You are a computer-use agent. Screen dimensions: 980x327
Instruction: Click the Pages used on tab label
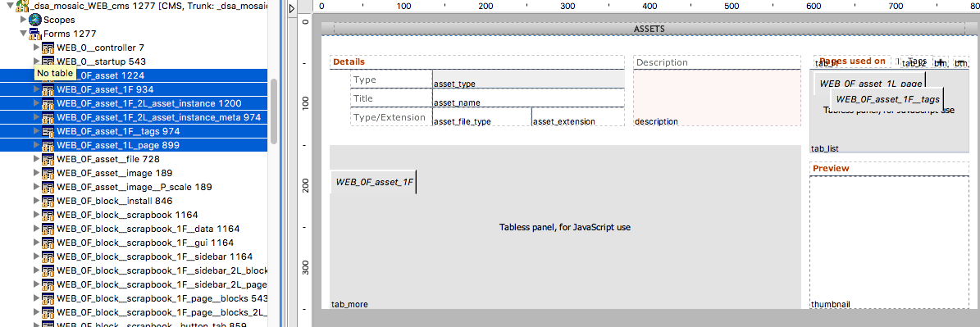coord(853,61)
